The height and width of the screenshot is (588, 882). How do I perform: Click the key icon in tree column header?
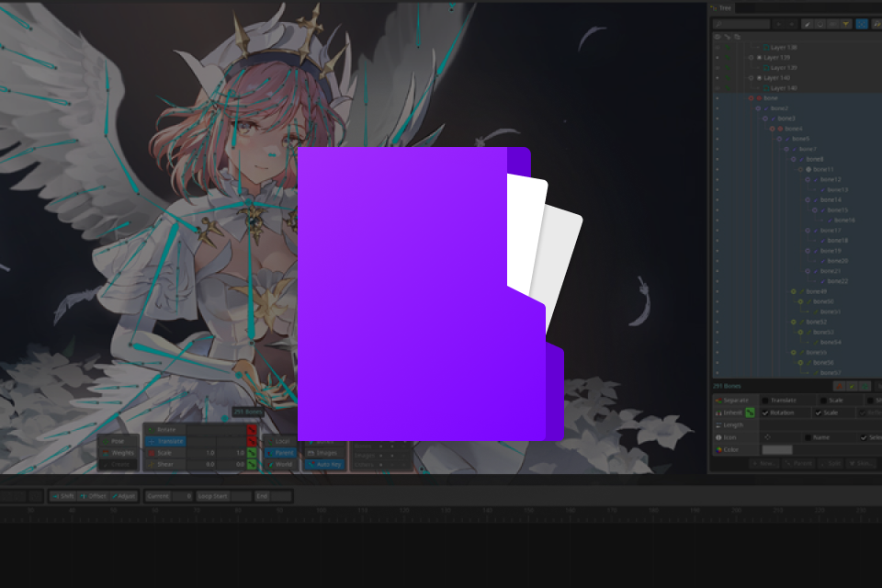pyautogui.click(x=727, y=37)
